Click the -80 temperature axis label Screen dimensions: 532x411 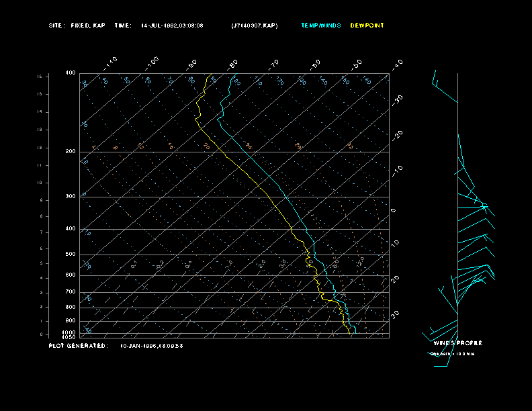tap(233, 64)
